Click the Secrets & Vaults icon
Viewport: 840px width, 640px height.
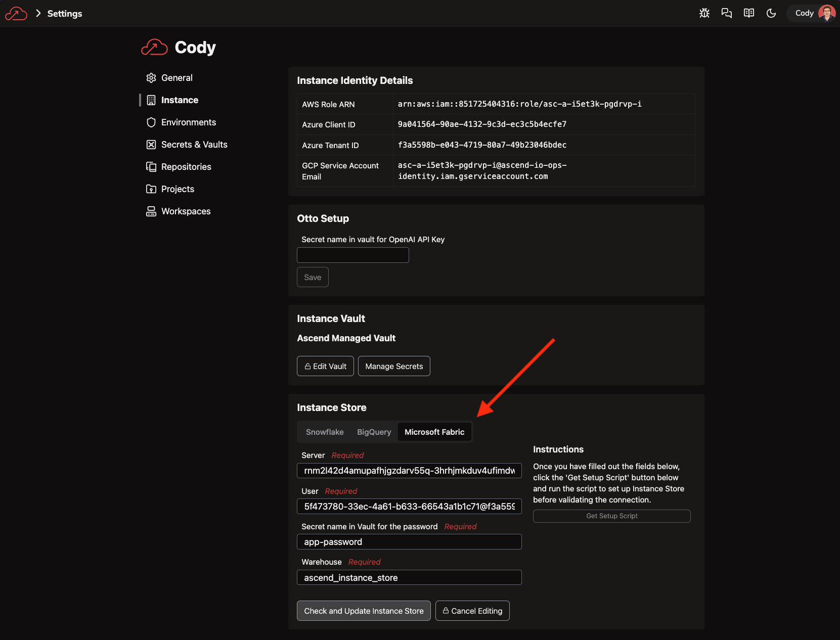coord(151,145)
